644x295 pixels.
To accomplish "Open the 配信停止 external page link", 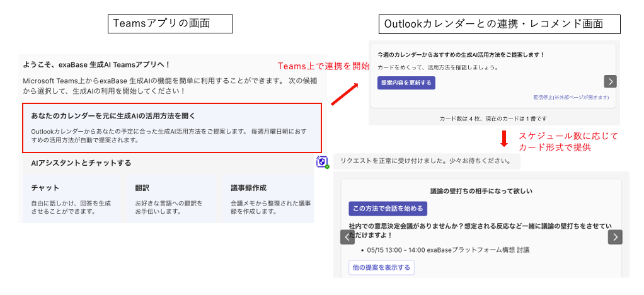I will (571, 97).
